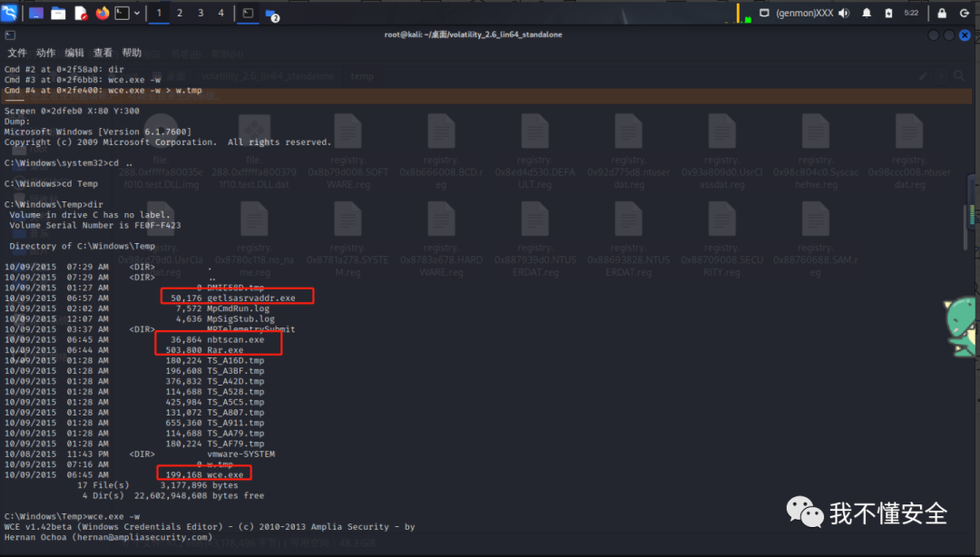Screen dimensions: 980x557
Task: Open the Kali applications menu
Action: (9, 13)
